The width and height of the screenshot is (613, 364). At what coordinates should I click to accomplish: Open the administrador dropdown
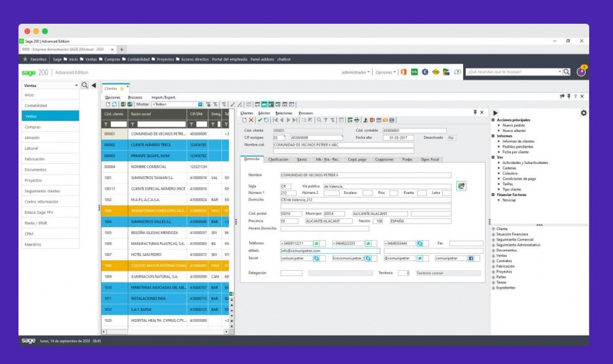click(x=355, y=72)
